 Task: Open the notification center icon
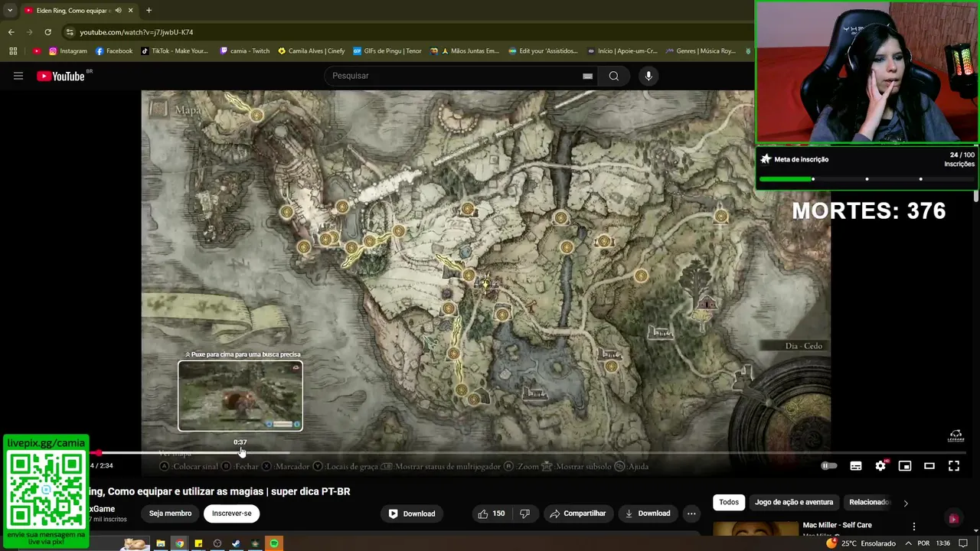click(963, 543)
